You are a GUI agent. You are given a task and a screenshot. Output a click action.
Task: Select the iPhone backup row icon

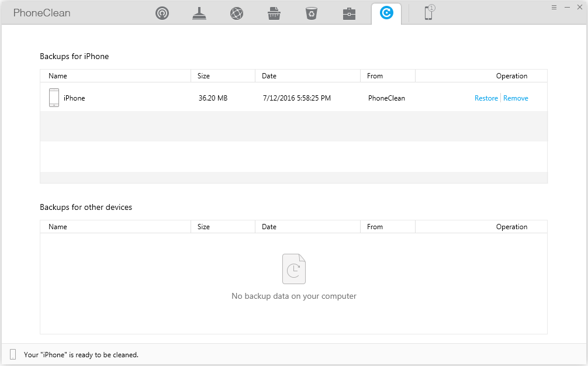tap(54, 98)
